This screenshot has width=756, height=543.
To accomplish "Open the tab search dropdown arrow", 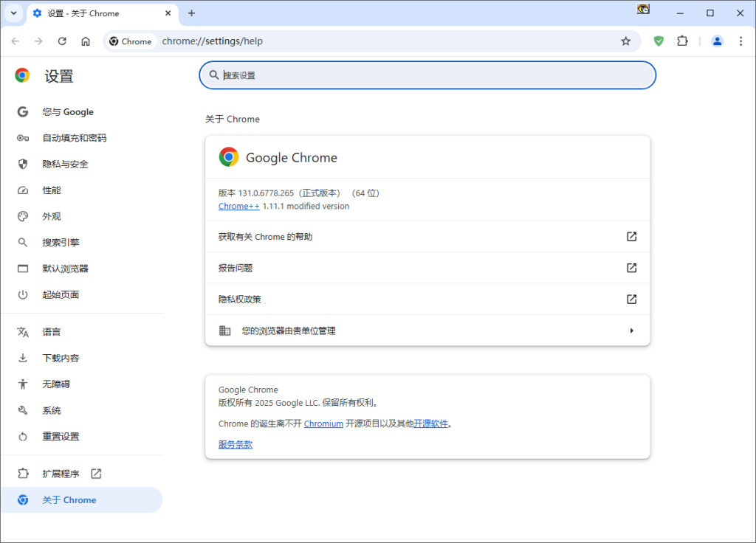I will 13,13.
